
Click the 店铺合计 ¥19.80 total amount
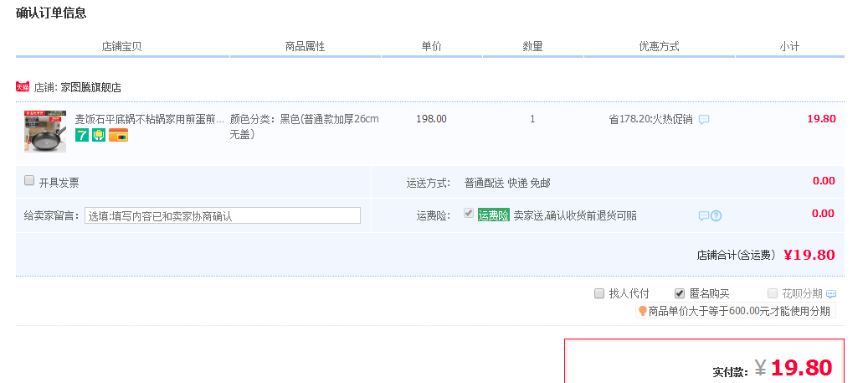tap(809, 255)
